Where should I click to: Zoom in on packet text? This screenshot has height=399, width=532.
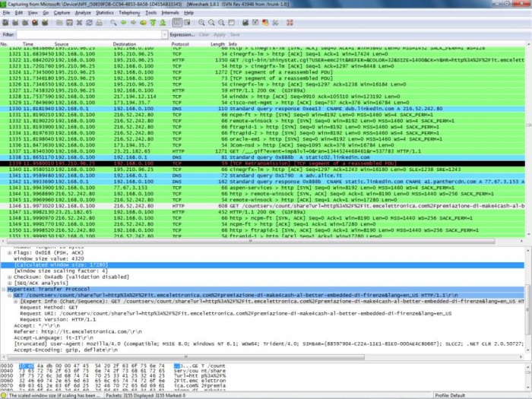201,23
